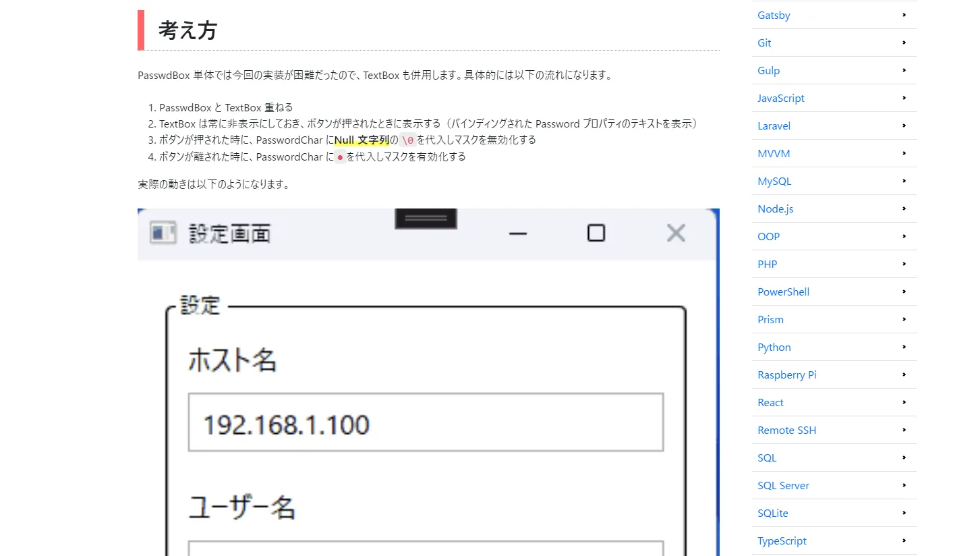Screen dimensions: 980x556
Task: Expand the arrow beside PowerShell
Action: 904,291
